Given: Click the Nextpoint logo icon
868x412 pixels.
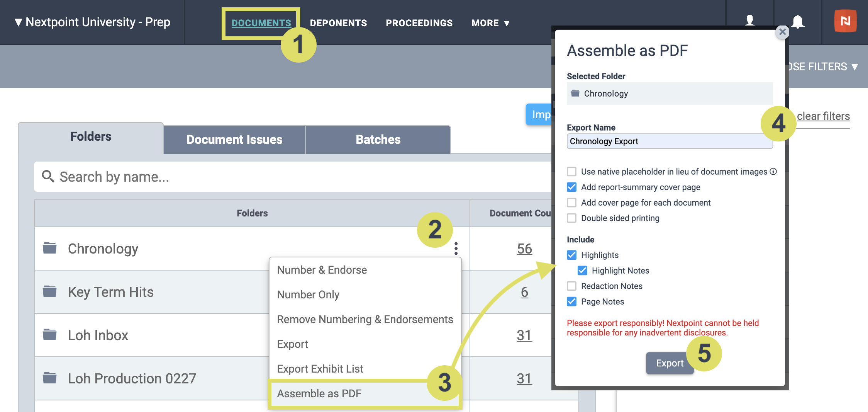Looking at the screenshot, I should click(x=845, y=21).
